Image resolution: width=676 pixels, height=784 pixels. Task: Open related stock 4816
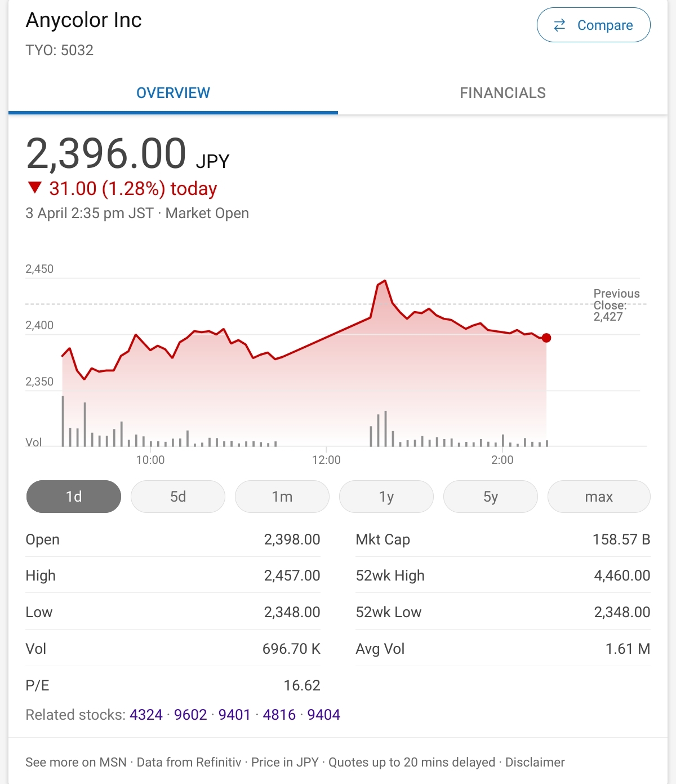pos(279,715)
